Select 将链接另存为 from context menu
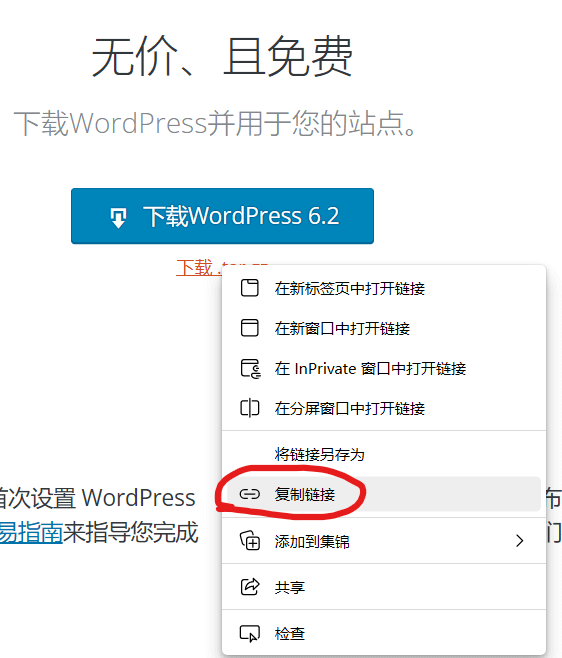 pos(384,454)
